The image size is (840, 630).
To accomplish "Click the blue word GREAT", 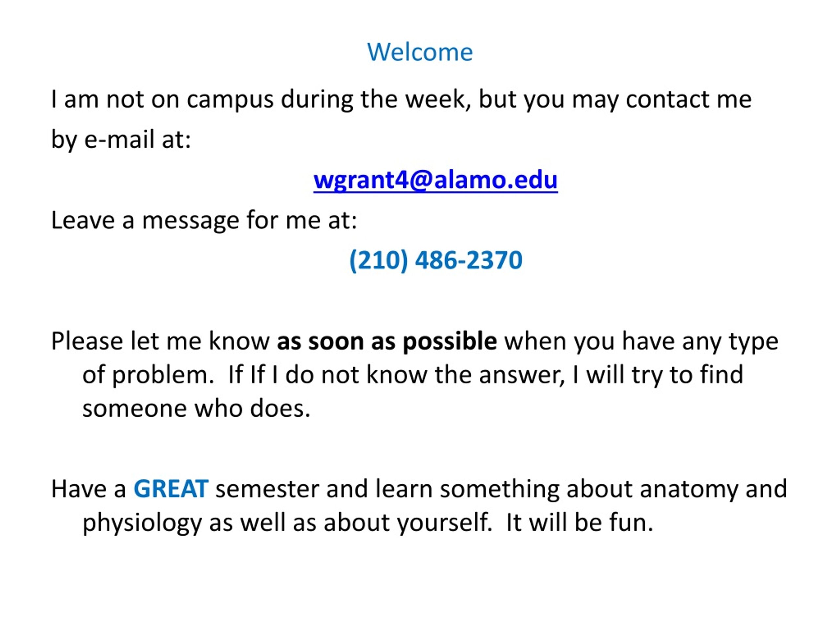I will [171, 489].
